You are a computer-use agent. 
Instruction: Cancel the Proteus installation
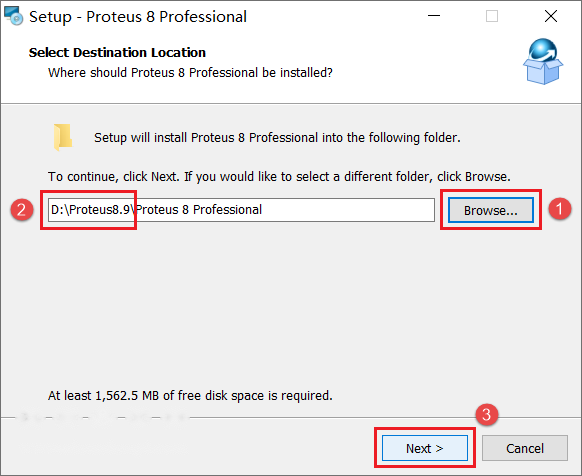(525, 448)
